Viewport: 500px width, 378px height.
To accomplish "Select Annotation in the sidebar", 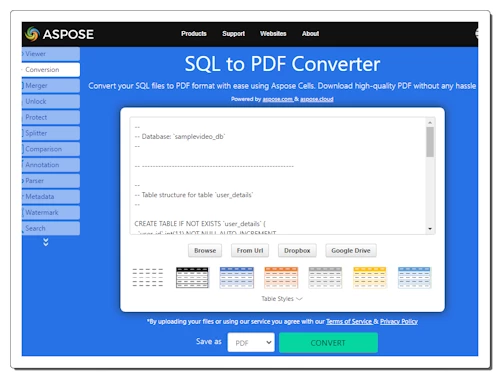I will pos(51,165).
